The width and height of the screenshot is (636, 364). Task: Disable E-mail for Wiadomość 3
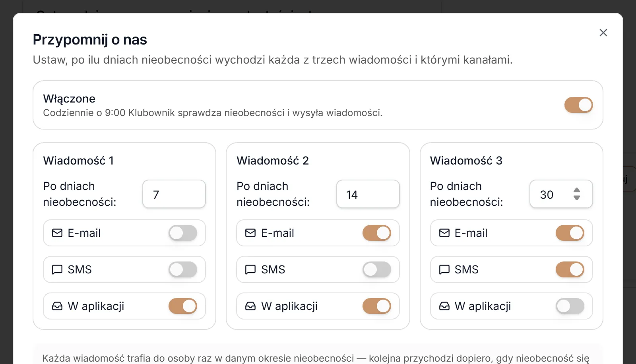570,233
